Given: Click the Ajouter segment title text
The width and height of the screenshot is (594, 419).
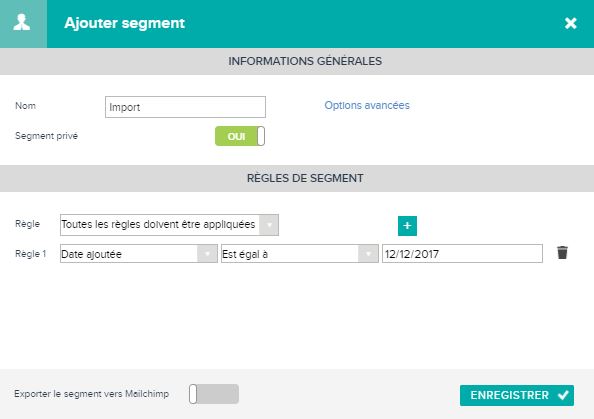Looking at the screenshot, I should [x=125, y=23].
